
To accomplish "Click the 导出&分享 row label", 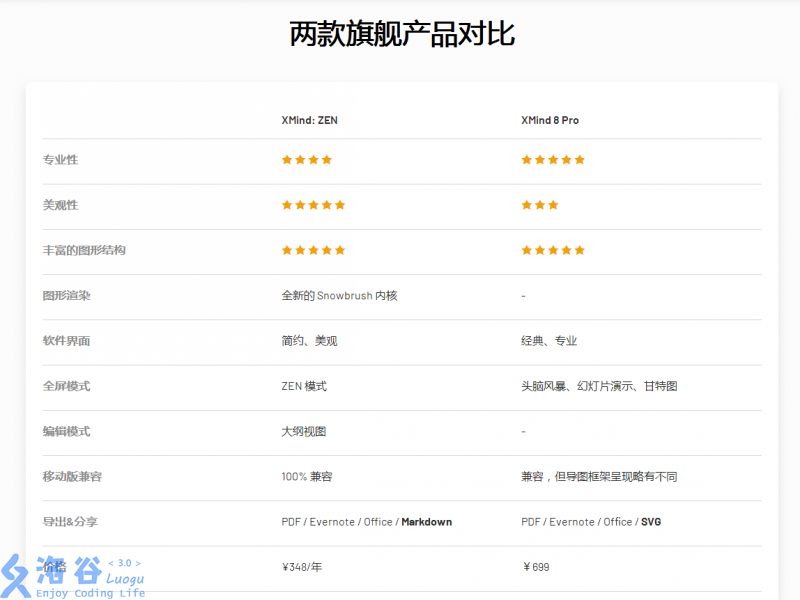I will click(x=70, y=522).
